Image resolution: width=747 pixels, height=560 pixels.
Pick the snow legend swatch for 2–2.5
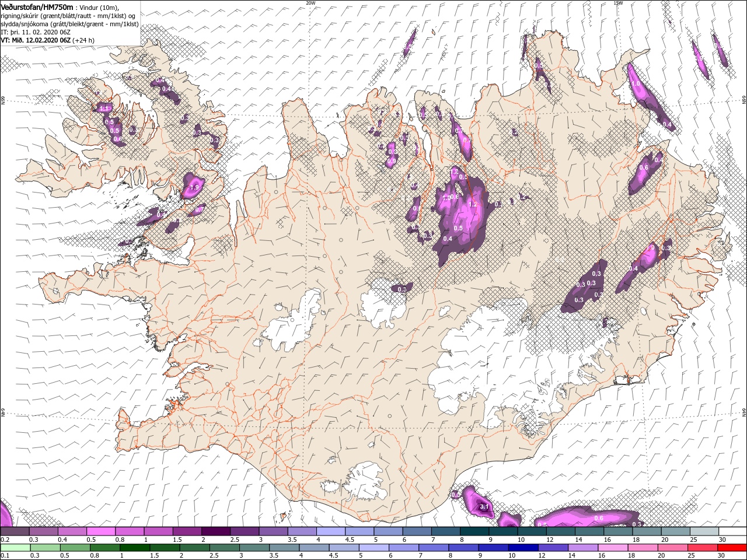[x=216, y=531]
